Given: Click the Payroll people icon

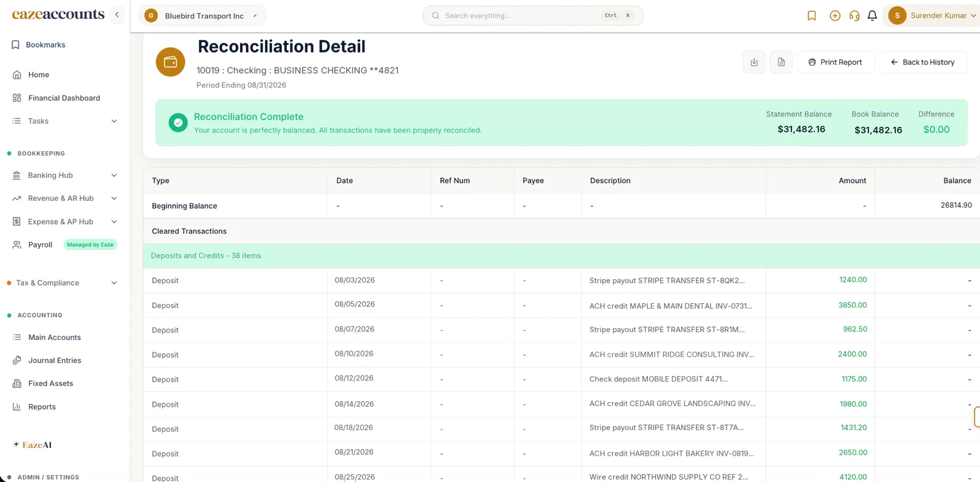Looking at the screenshot, I should tap(17, 245).
